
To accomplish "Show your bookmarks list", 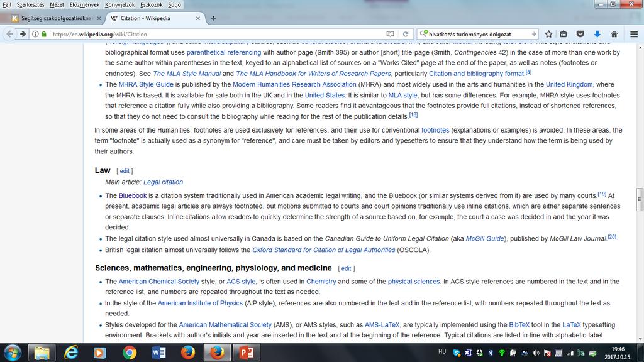I will (563, 34).
